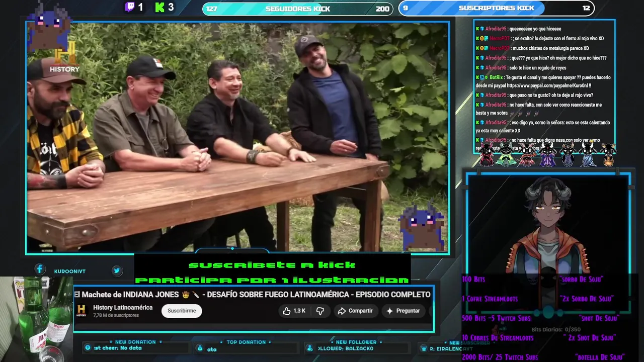
Task: Click the '1 Cofre Streamloots' reward entry
Action: click(x=490, y=299)
